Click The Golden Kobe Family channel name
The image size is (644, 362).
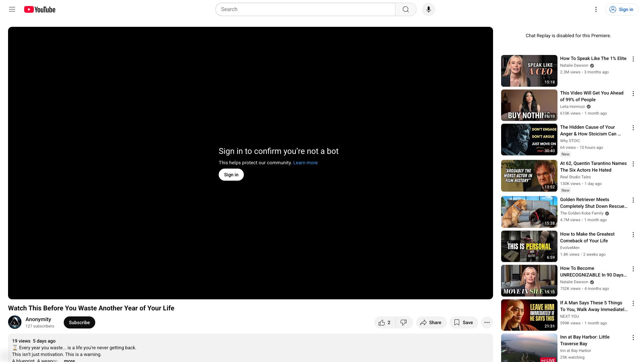click(x=582, y=213)
